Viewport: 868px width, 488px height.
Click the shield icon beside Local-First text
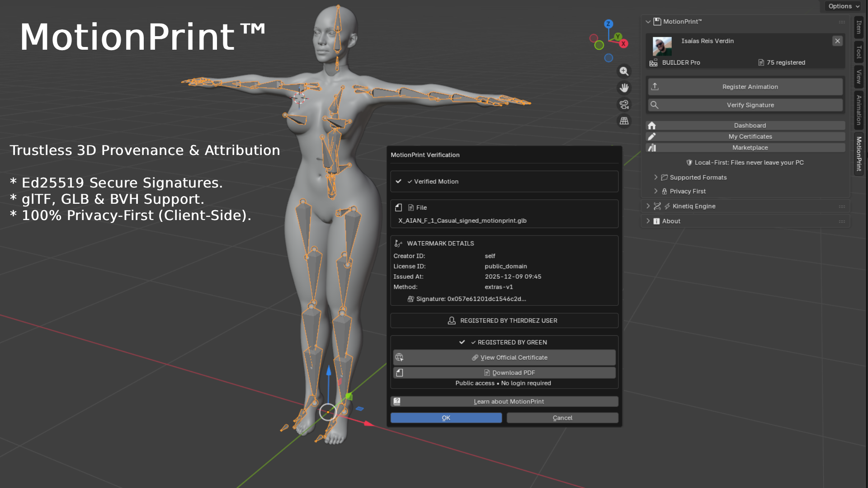coord(689,163)
